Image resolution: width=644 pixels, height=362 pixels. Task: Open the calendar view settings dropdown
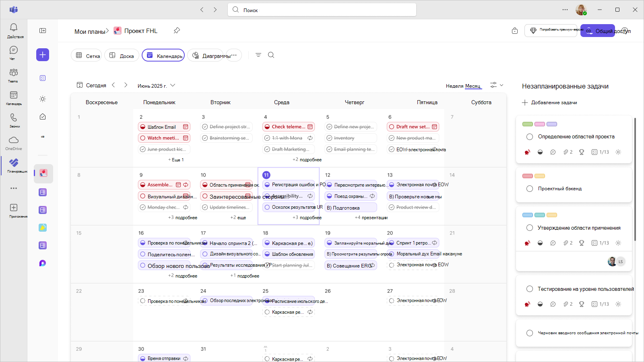click(x=497, y=85)
